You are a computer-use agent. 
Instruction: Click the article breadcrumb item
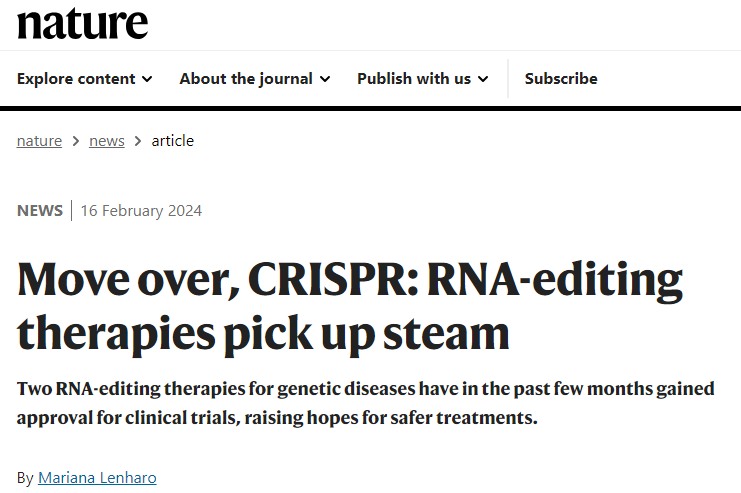[173, 141]
